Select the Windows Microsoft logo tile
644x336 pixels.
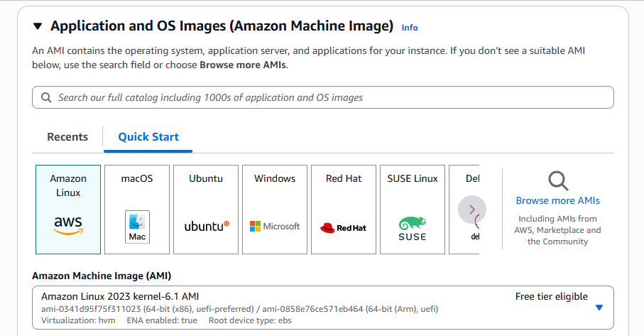tap(275, 210)
